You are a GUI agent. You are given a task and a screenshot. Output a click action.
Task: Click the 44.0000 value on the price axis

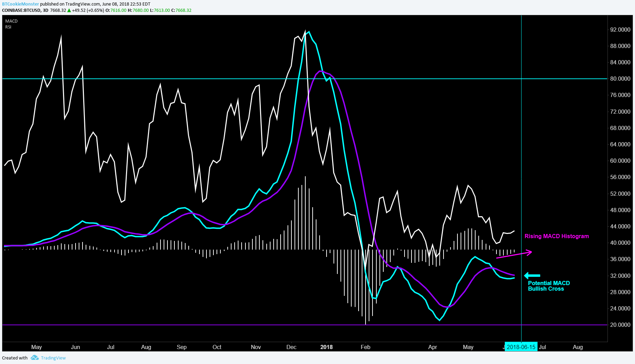click(620, 226)
